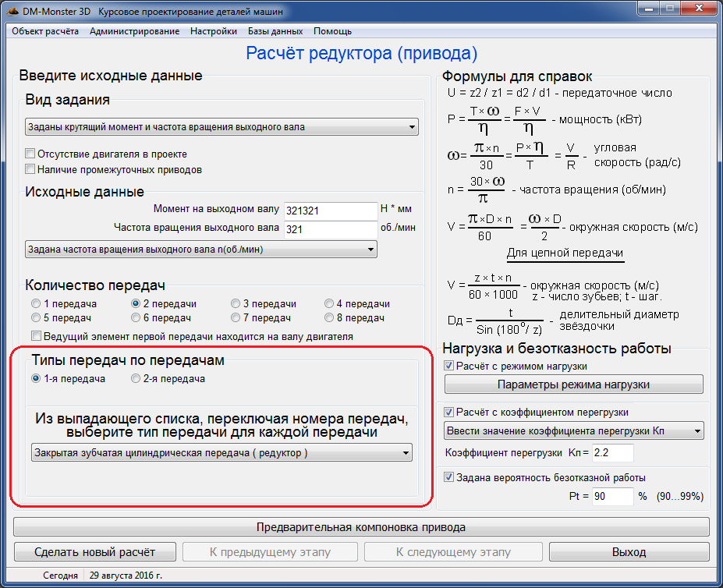Close the DM-Monster 3D window
The image size is (723, 588).
click(x=700, y=9)
